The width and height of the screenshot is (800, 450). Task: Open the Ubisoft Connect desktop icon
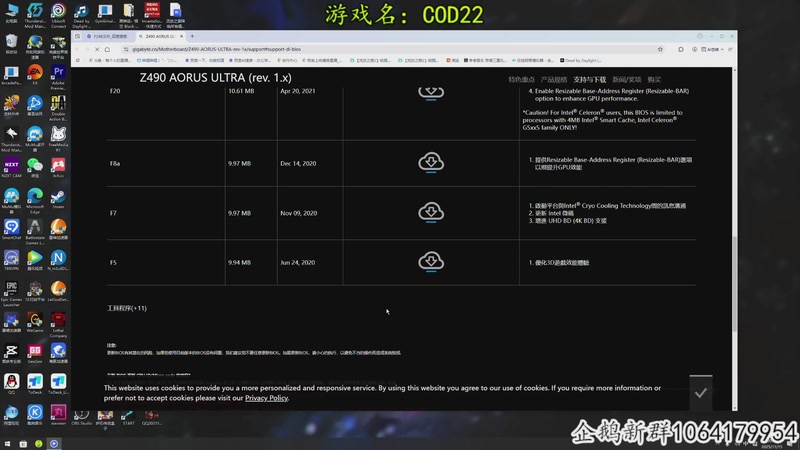[x=58, y=15]
